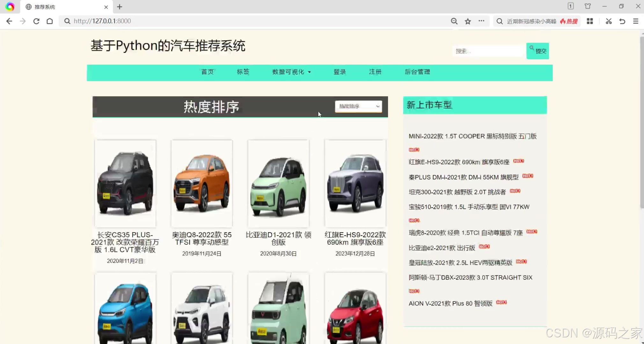The width and height of the screenshot is (644, 344).
Task: Click the browser home icon
Action: coord(50,21)
